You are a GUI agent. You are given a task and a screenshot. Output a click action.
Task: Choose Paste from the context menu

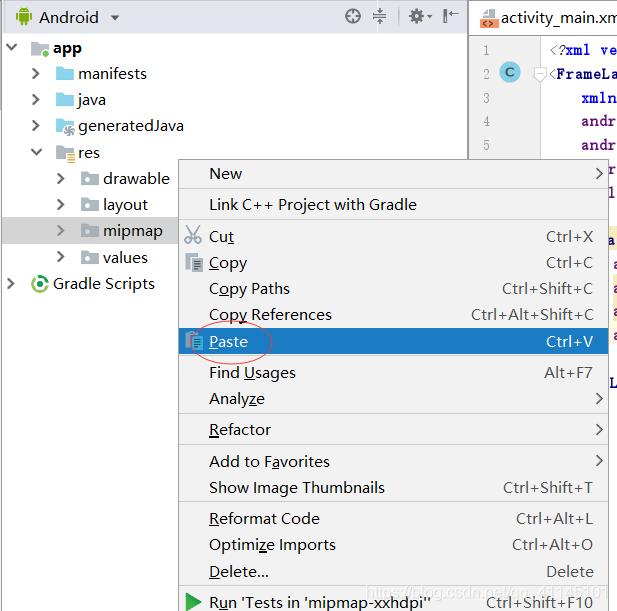(393, 341)
